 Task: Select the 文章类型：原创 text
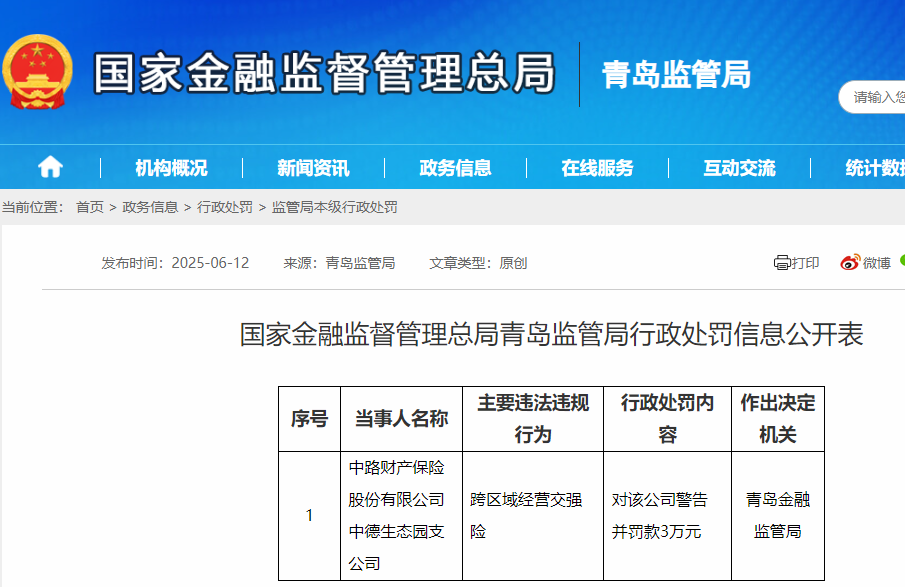(x=478, y=263)
